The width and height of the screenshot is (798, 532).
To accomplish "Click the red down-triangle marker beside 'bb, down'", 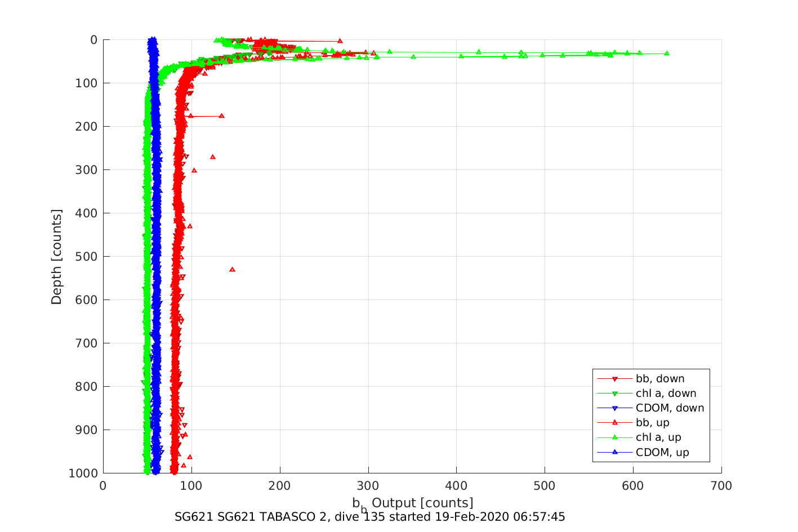I will coord(615,379).
